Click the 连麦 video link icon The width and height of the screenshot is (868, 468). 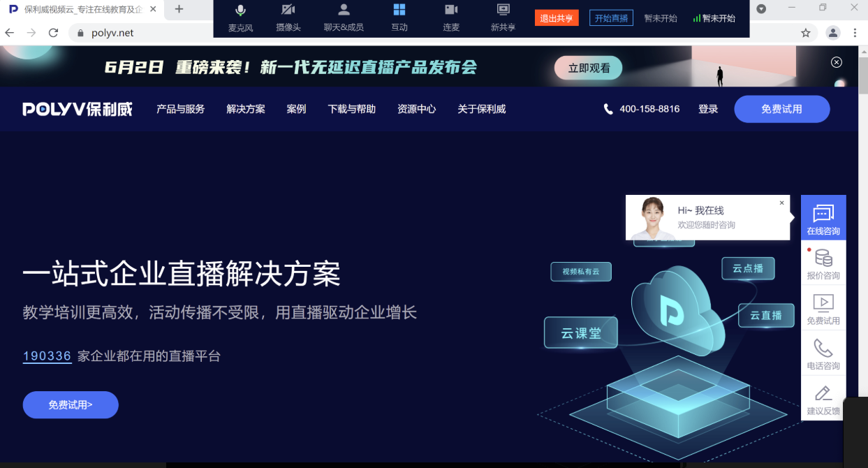click(x=451, y=10)
